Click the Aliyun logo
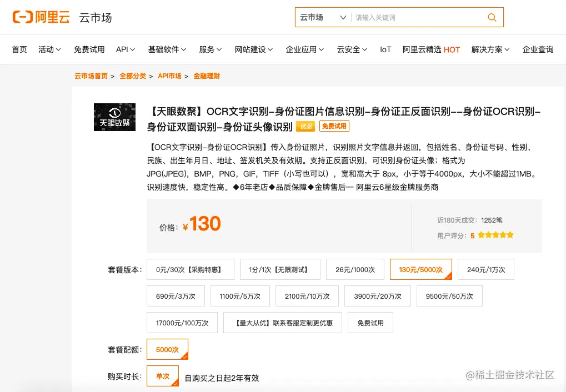This screenshot has height=392, width=566. (41, 17)
